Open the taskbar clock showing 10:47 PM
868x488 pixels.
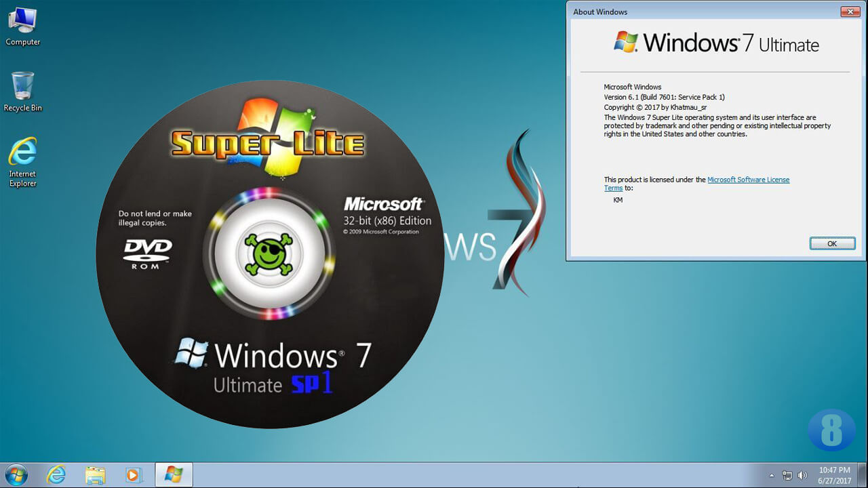click(834, 474)
